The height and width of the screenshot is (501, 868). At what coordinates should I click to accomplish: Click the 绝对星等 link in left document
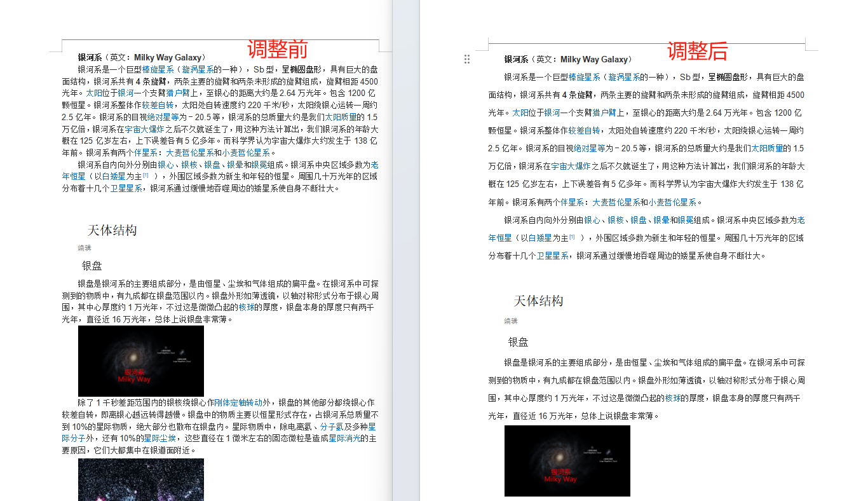click(x=163, y=117)
